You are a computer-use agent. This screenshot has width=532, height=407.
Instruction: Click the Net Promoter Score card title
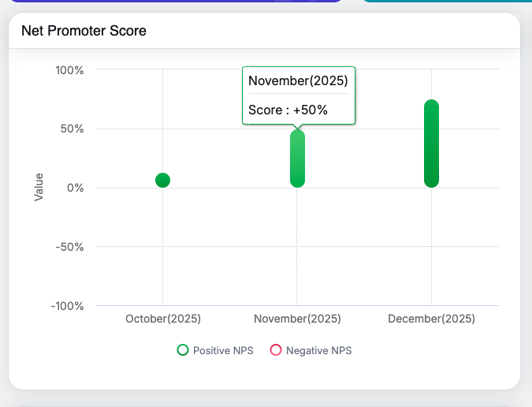[x=84, y=31]
